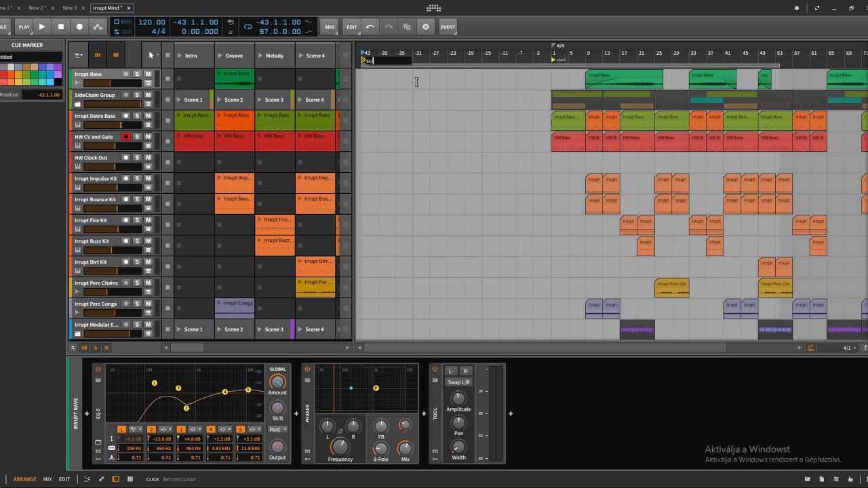Switch to the New 3 project tab
This screenshot has width=868, height=488.
click(69, 8)
